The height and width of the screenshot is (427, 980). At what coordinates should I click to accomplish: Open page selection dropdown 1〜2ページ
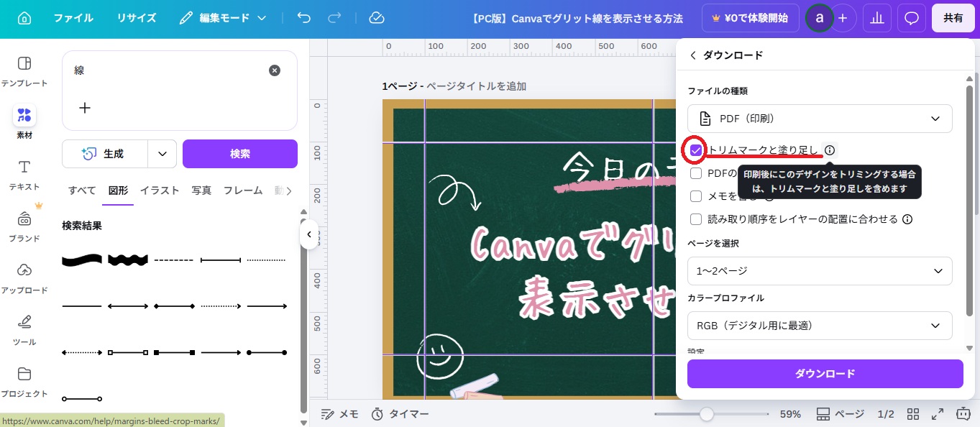[x=820, y=271]
